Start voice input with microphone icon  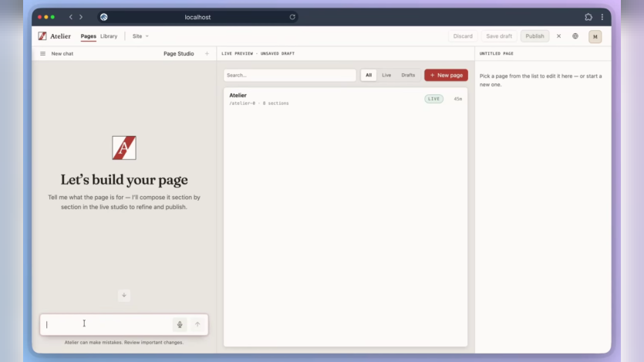tap(180, 324)
